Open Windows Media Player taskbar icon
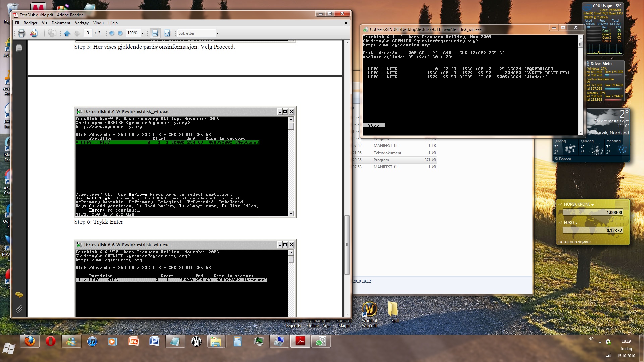The width and height of the screenshot is (644, 362). click(x=113, y=342)
